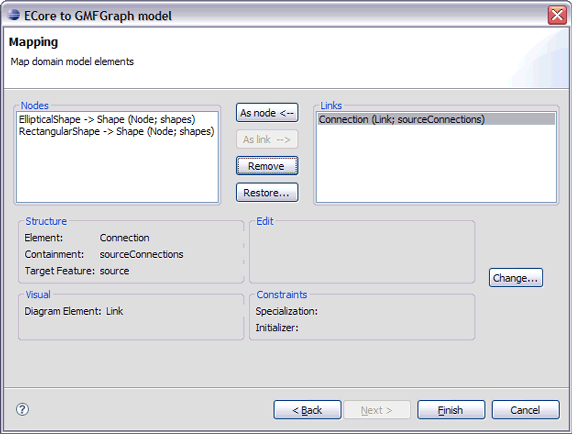
Task: Click the Eclipse icon in title bar
Action: pyautogui.click(x=13, y=15)
